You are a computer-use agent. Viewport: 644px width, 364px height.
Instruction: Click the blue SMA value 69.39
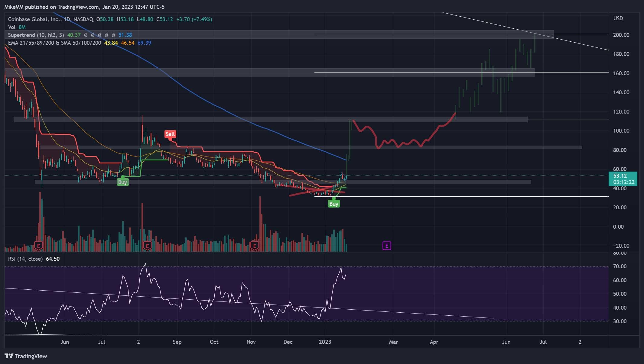144,43
